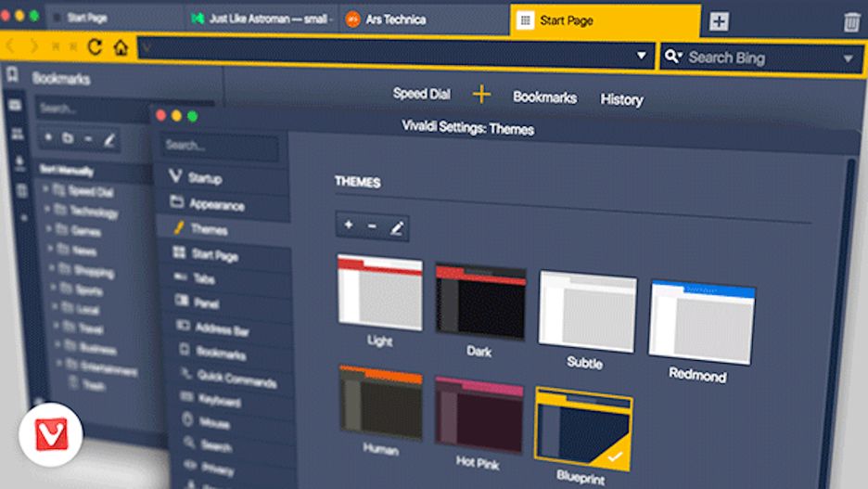Remove selected bookmark with minus icon

click(88, 138)
